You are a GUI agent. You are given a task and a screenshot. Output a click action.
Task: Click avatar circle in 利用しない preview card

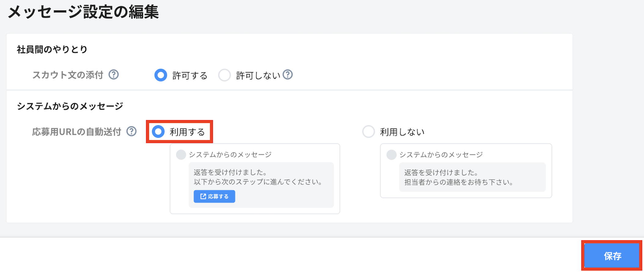point(391,155)
